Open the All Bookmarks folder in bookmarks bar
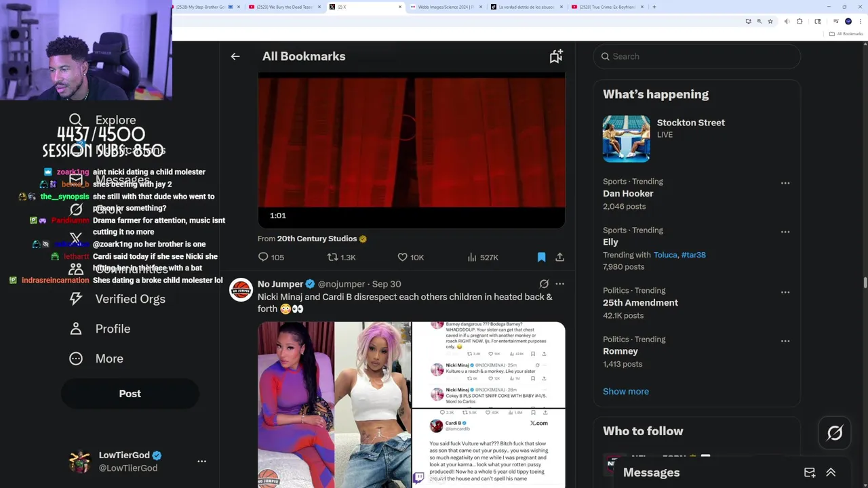868x488 pixels. coord(846,34)
